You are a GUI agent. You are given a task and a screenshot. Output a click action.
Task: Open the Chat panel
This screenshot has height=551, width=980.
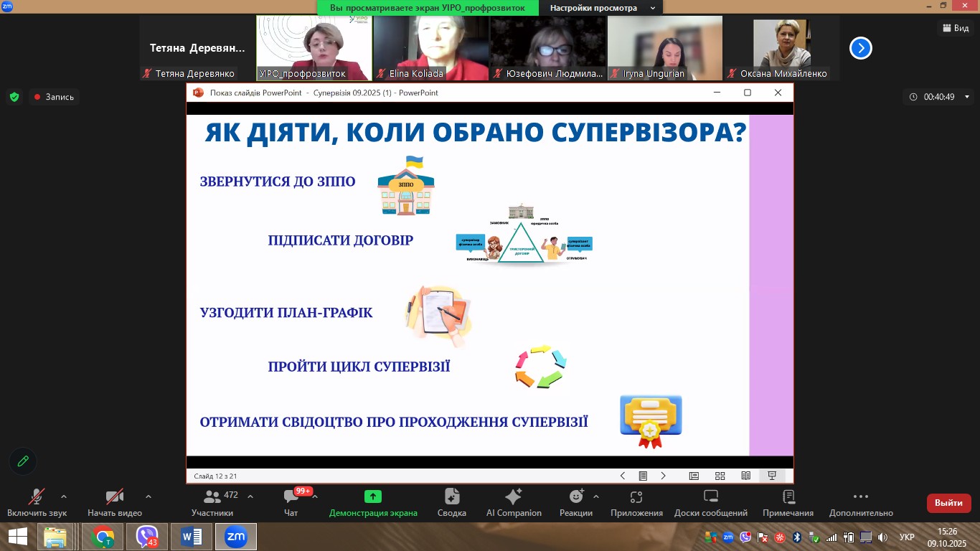click(x=291, y=497)
